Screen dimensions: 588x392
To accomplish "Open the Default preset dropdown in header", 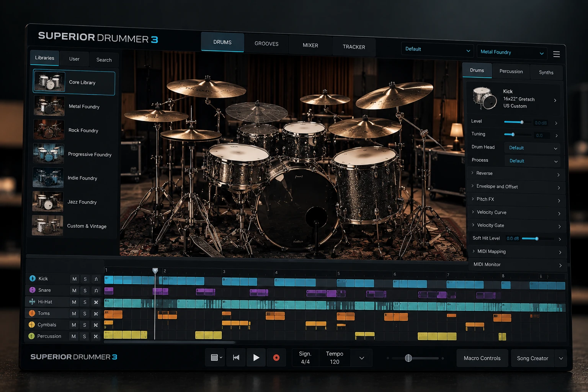I will [438, 49].
